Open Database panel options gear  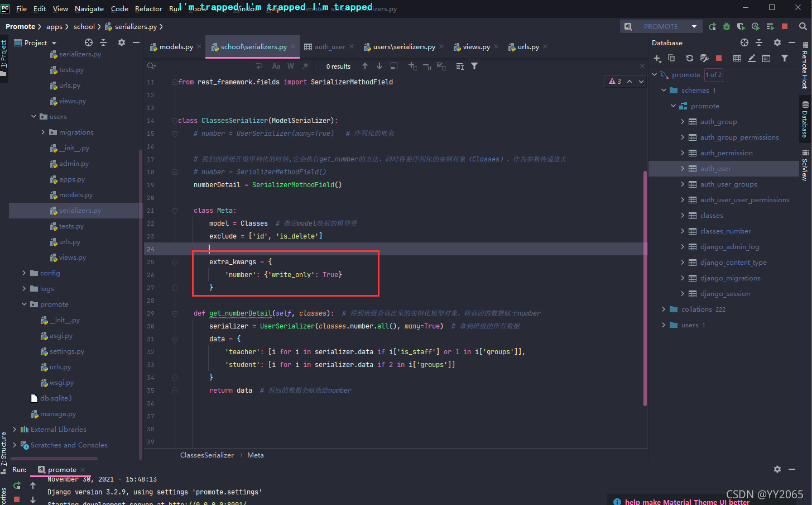point(777,42)
